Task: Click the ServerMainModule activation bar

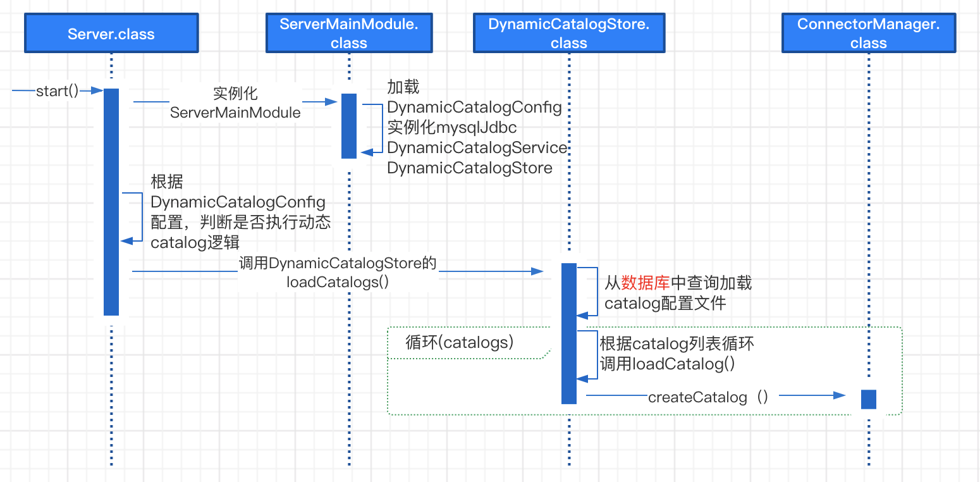Action: pos(349,125)
